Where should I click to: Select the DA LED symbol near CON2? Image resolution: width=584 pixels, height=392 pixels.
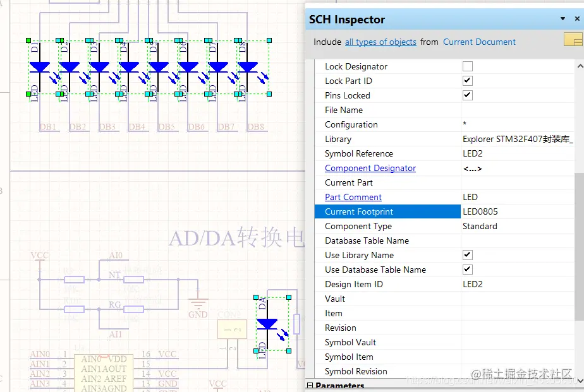[267, 324]
